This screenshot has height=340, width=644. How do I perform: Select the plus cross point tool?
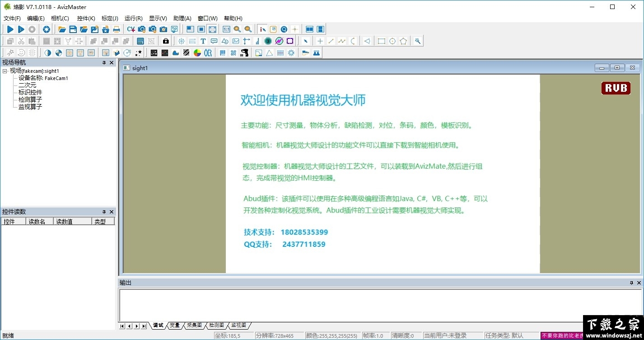320,41
